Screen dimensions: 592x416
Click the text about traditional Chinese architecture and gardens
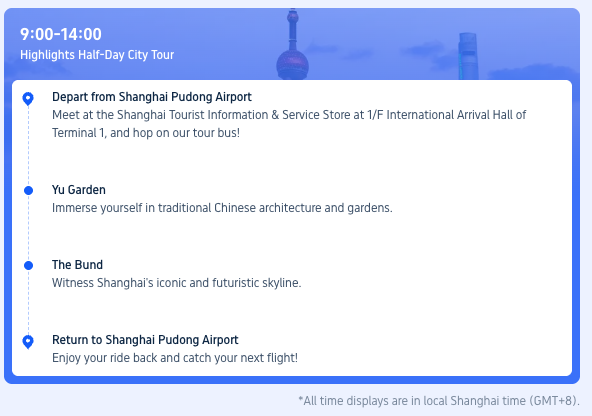click(222, 208)
